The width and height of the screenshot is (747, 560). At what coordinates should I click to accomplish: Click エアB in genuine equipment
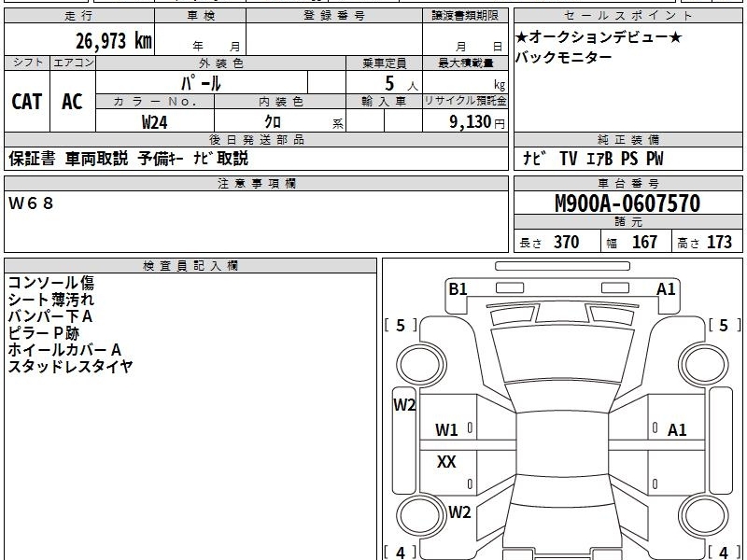pos(599,159)
